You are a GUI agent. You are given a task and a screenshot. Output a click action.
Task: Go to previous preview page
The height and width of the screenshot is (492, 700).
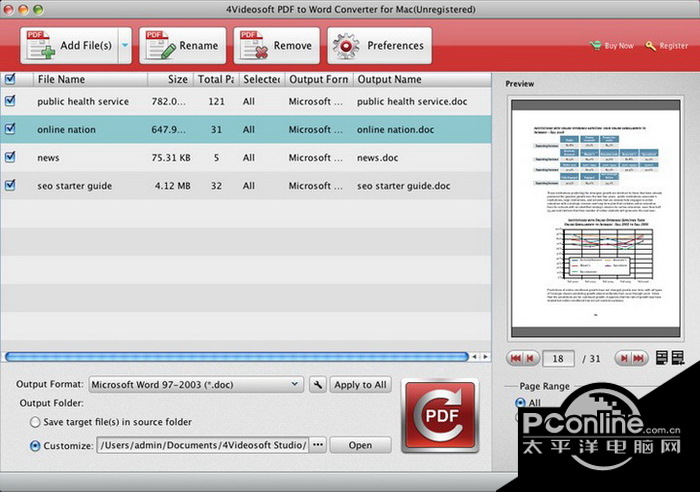pos(531,358)
